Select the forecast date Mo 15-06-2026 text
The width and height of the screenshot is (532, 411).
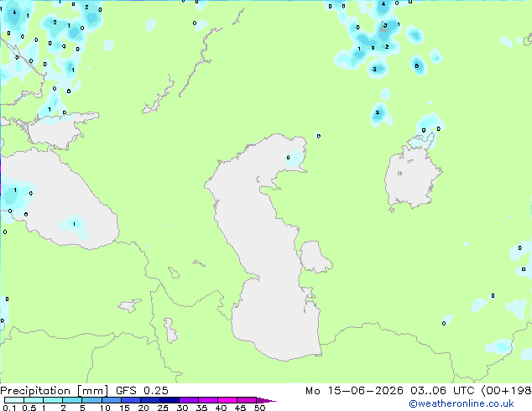click(354, 391)
